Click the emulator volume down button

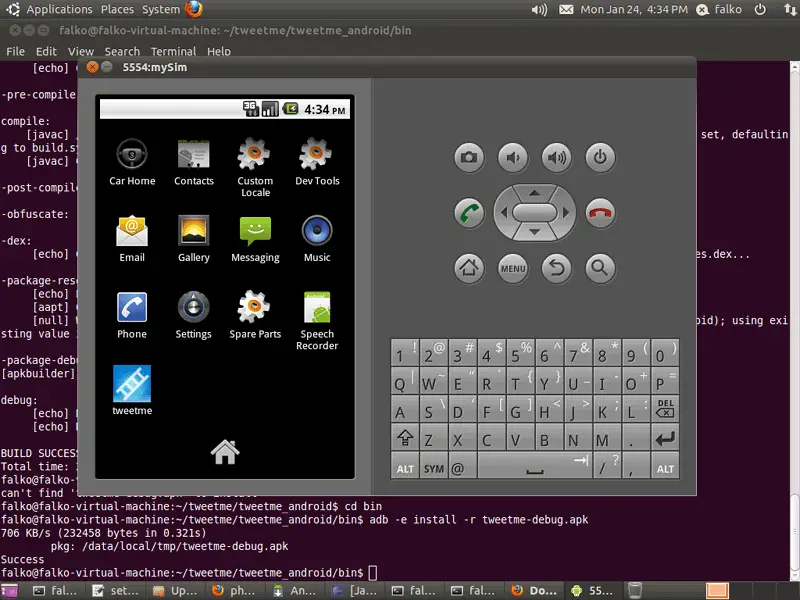click(513, 157)
